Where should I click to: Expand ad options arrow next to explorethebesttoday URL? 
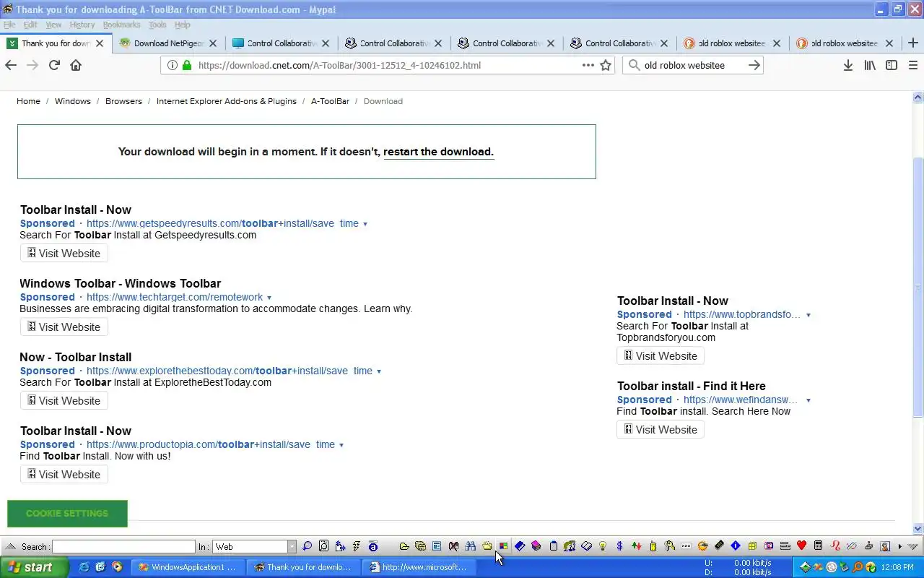[379, 371]
